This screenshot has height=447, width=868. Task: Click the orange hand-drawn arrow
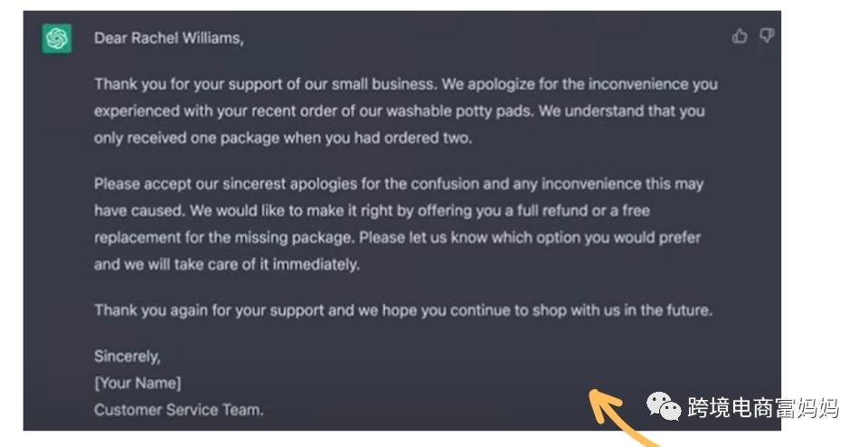point(623,418)
